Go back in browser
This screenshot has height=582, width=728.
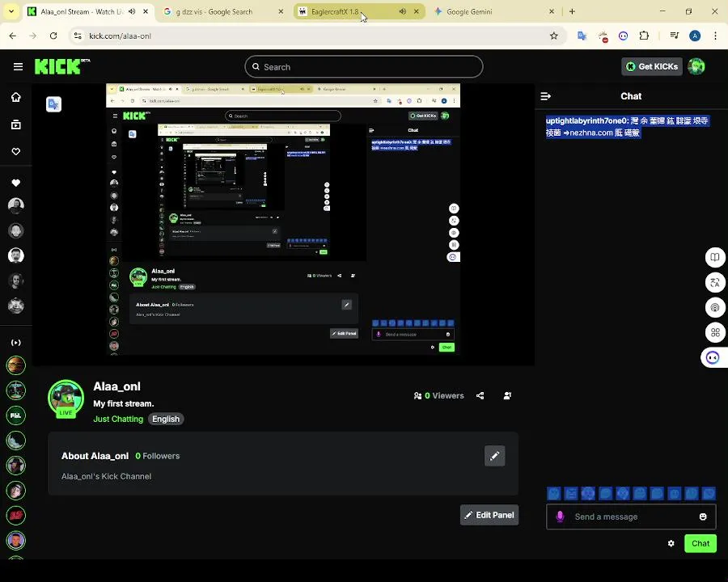click(12, 36)
